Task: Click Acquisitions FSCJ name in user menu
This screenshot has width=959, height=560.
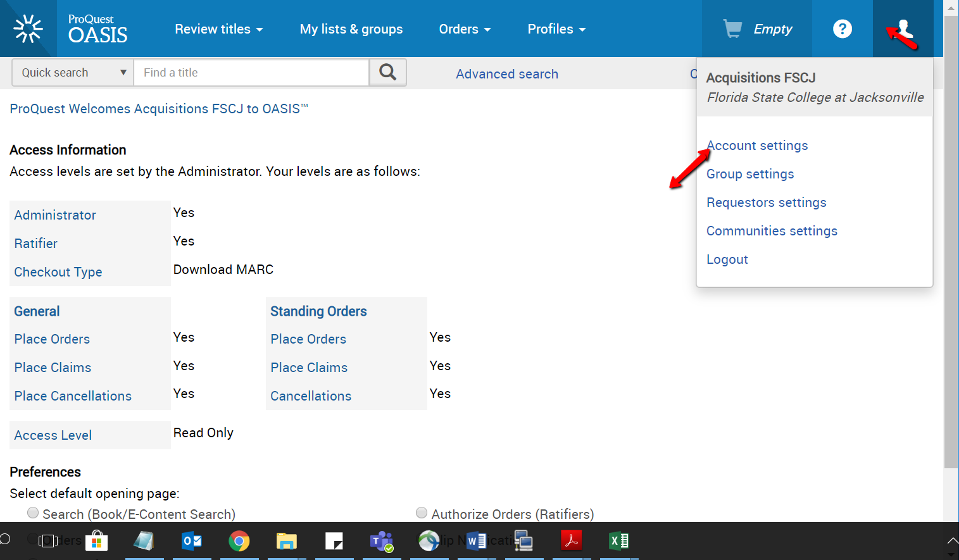Action: point(761,78)
